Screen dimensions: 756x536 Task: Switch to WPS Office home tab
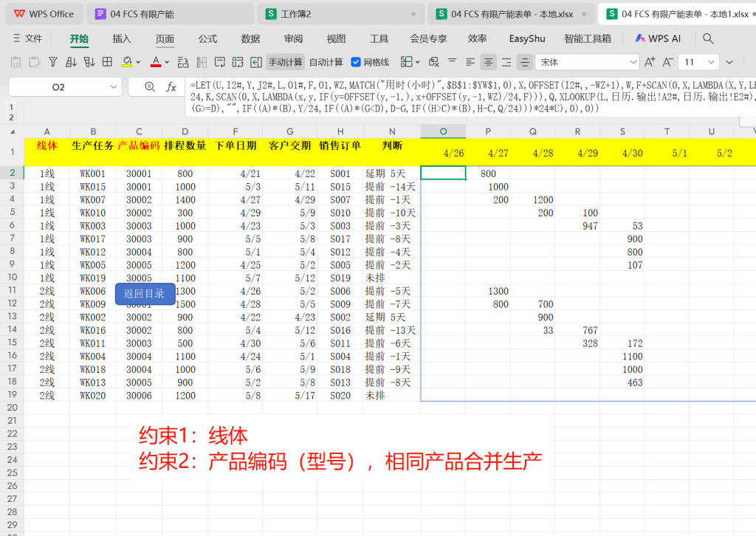point(44,14)
